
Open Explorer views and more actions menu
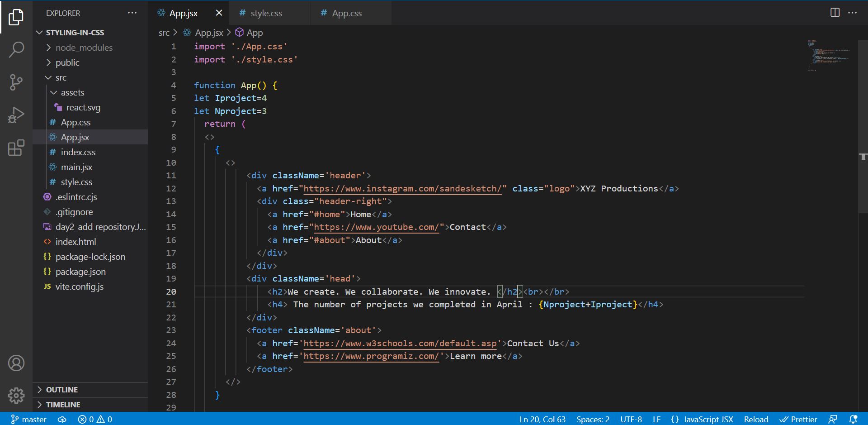132,13
